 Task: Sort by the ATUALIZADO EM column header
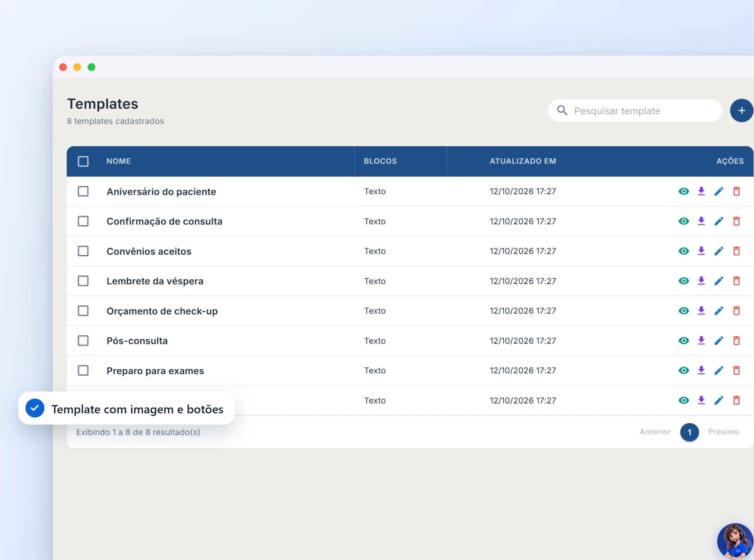click(x=523, y=161)
